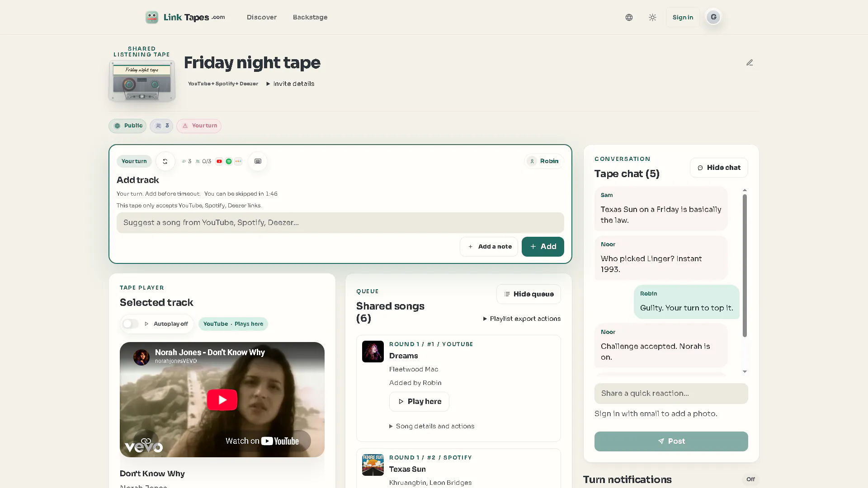
Task: Click the Dreams album cover thumbnail
Action: pyautogui.click(x=373, y=352)
